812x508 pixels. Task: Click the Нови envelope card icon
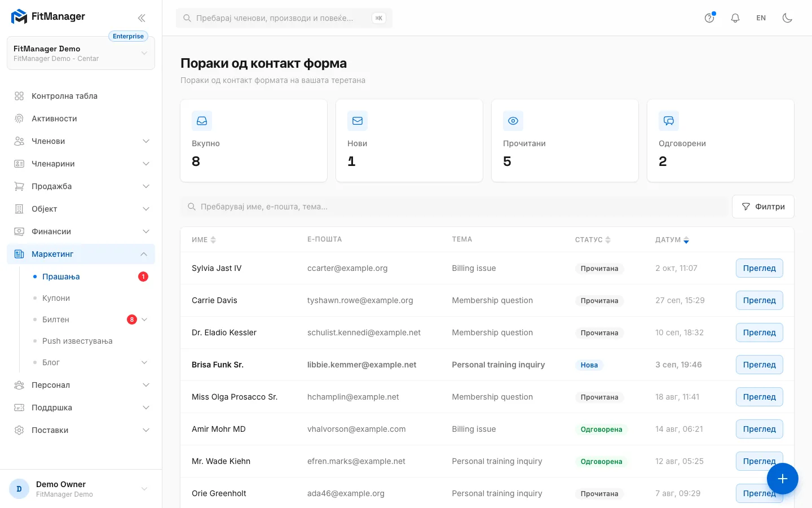coord(358,121)
